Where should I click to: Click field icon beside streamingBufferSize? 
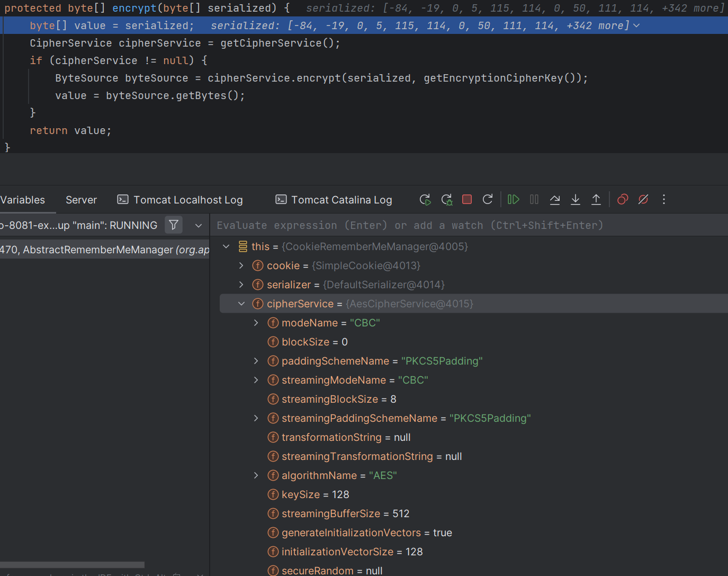[273, 513]
